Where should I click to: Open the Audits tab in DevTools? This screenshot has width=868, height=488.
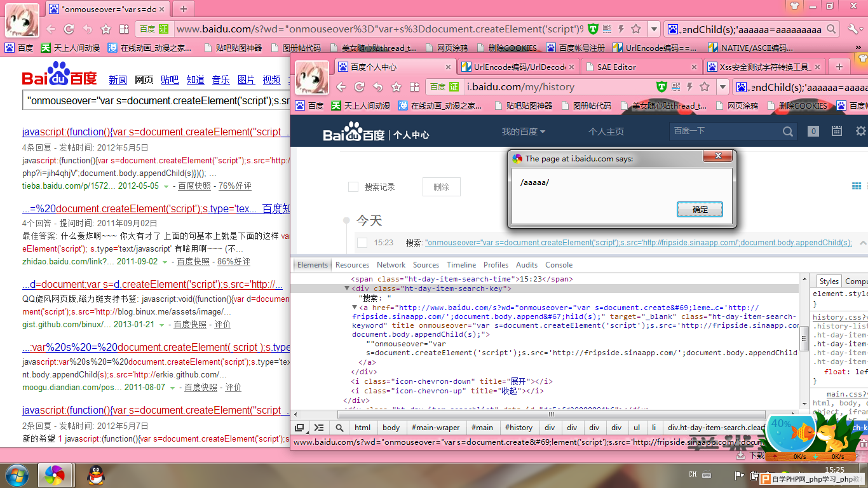coord(527,265)
